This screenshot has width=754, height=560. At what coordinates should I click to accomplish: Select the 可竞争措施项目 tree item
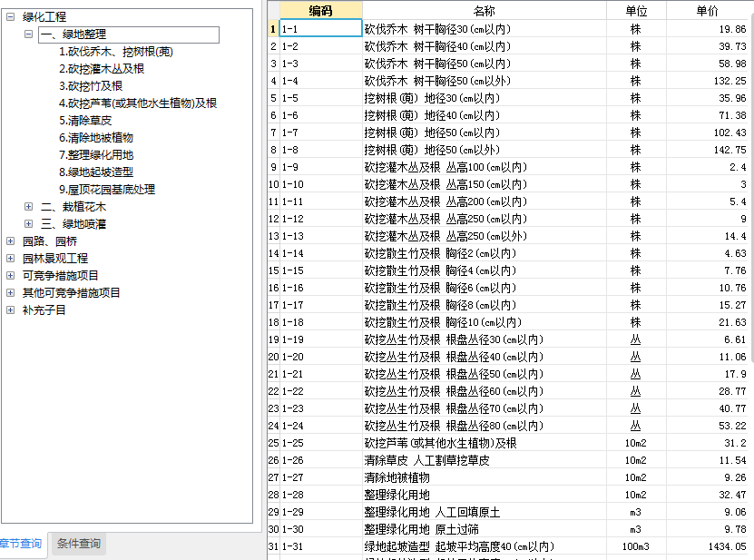click(x=61, y=276)
